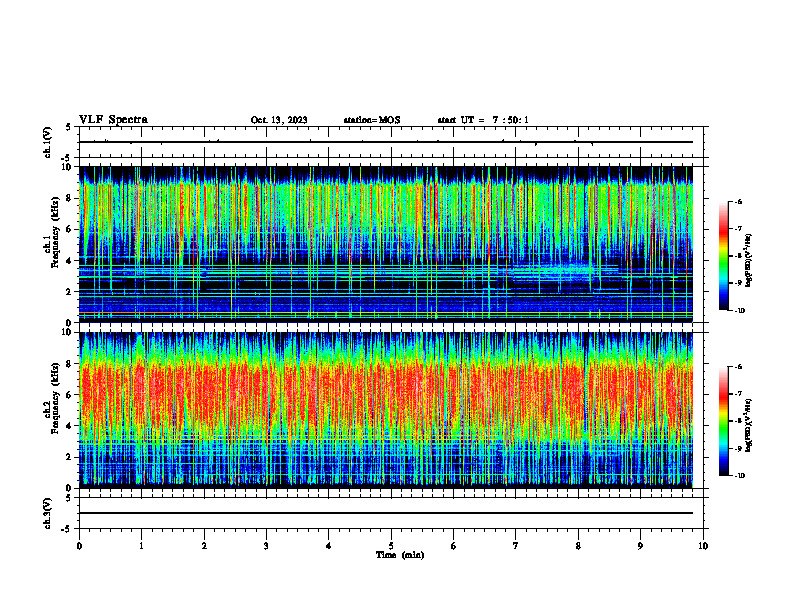Click the ch.1 frequency axis "6" tick label
This screenshot has height=612, width=792.
(x=69, y=229)
